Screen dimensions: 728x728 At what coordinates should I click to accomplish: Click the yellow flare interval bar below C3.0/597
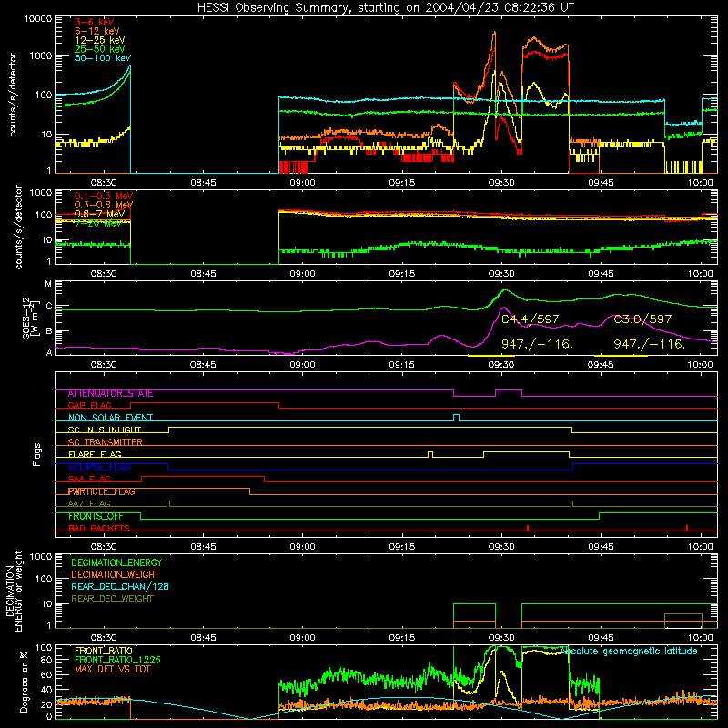click(x=621, y=356)
